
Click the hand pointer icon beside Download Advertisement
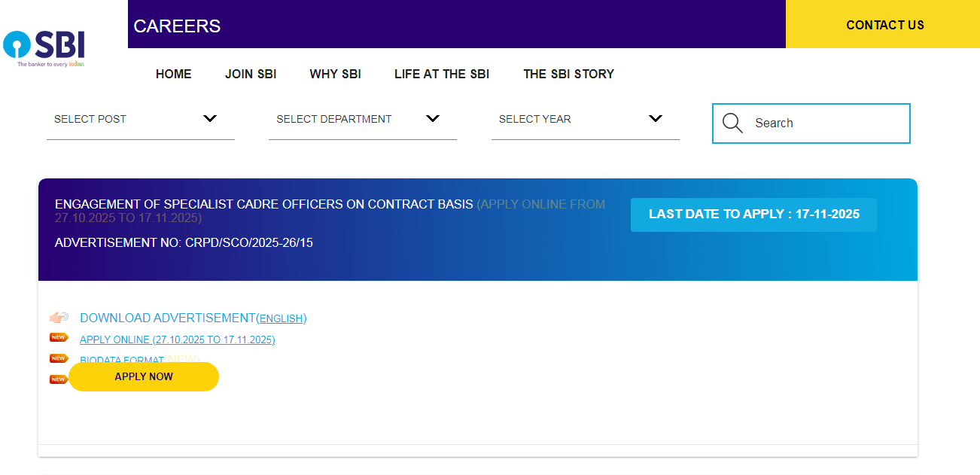pos(59,317)
